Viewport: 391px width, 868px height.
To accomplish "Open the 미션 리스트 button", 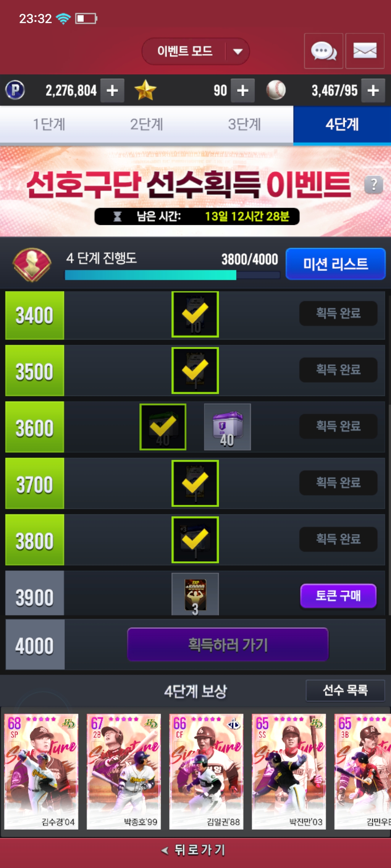I will click(336, 264).
